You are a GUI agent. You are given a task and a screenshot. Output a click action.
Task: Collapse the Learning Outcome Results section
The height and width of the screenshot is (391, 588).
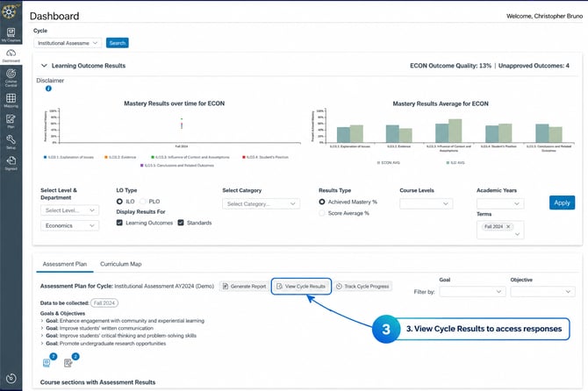[44, 66]
